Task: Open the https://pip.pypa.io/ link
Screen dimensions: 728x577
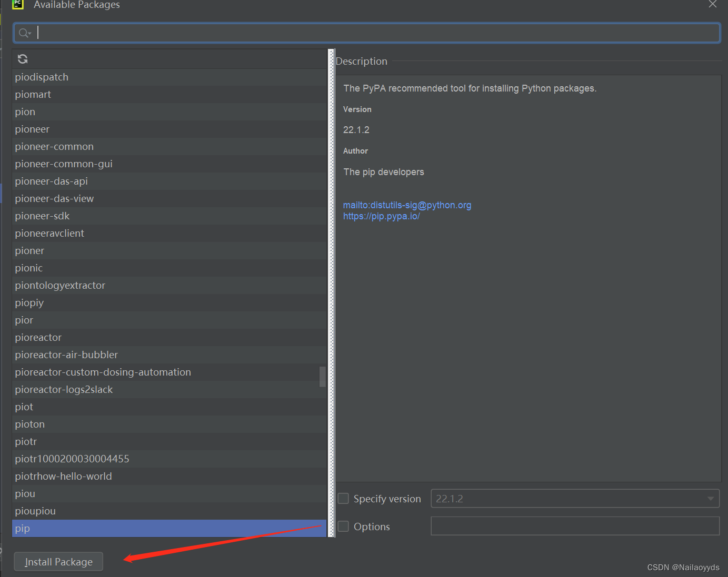Action: click(381, 216)
